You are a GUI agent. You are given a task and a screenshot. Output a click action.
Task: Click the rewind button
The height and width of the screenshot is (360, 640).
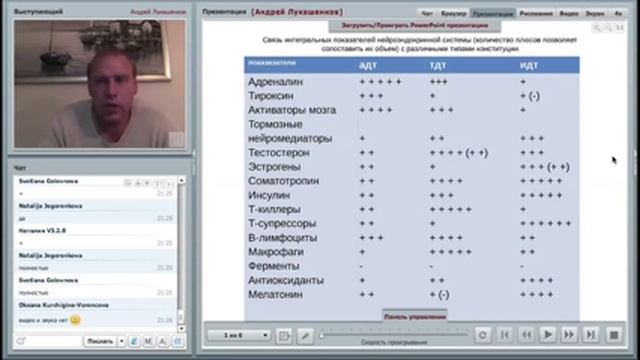pos(526,335)
